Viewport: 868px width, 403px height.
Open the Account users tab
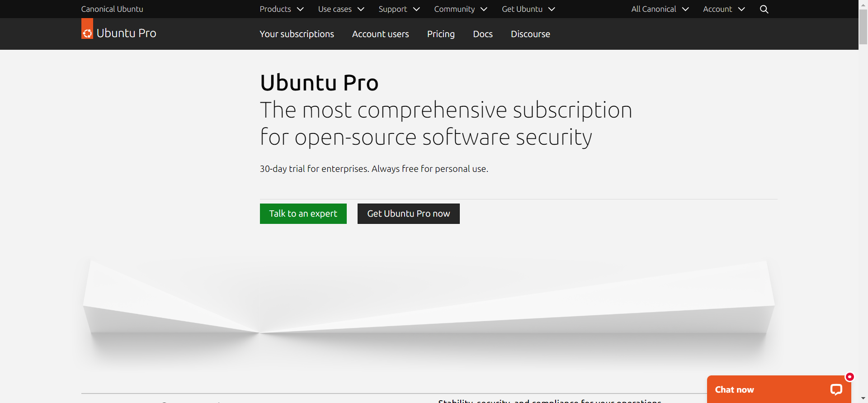(x=380, y=34)
